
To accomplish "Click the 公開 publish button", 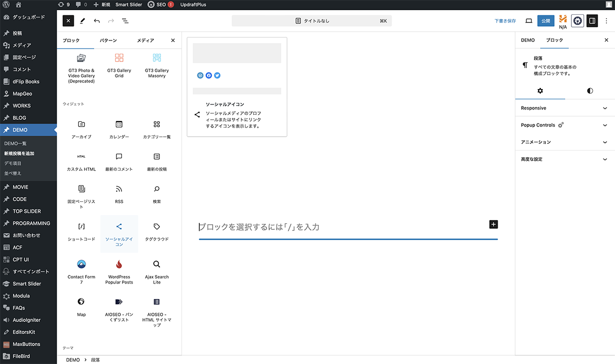I will point(546,21).
